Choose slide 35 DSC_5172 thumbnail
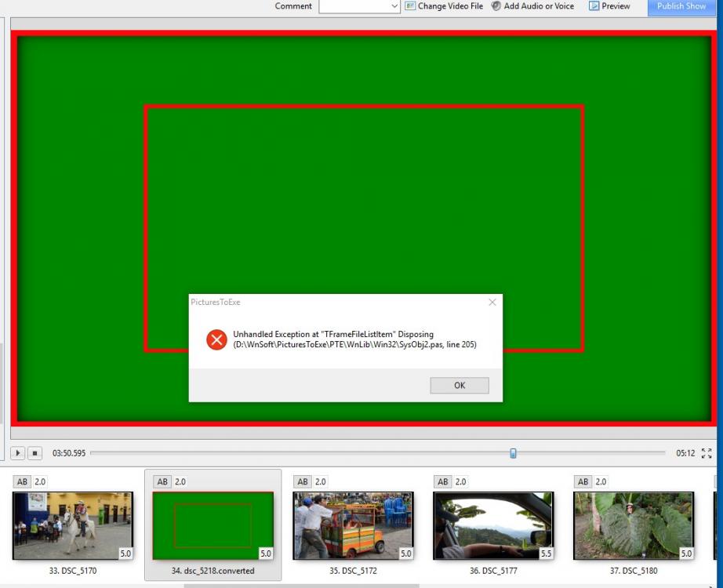 click(x=353, y=525)
